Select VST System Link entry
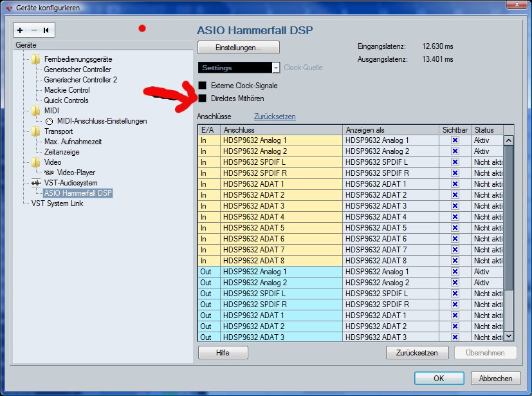Screen dimensions: 532x396 57,203
